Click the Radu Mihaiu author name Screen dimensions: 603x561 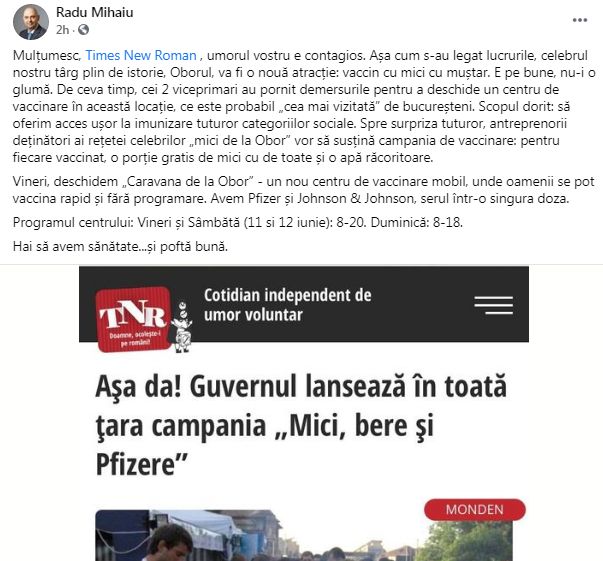point(95,12)
